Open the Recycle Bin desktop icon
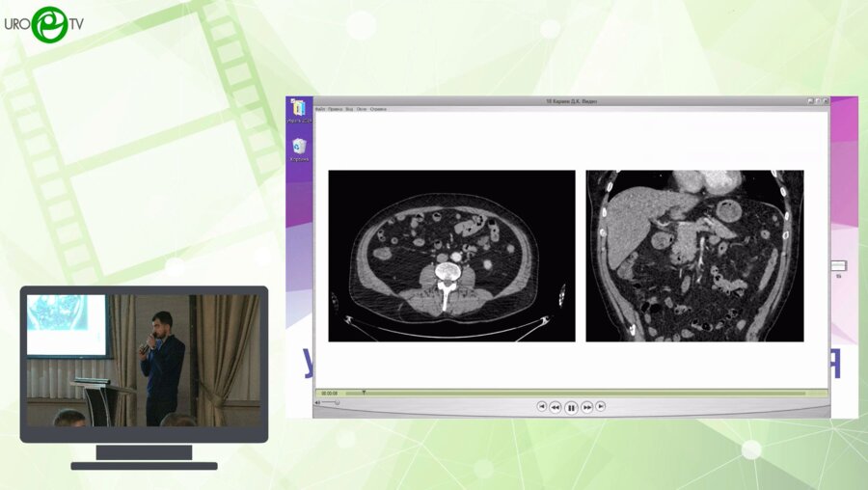 coord(299,149)
